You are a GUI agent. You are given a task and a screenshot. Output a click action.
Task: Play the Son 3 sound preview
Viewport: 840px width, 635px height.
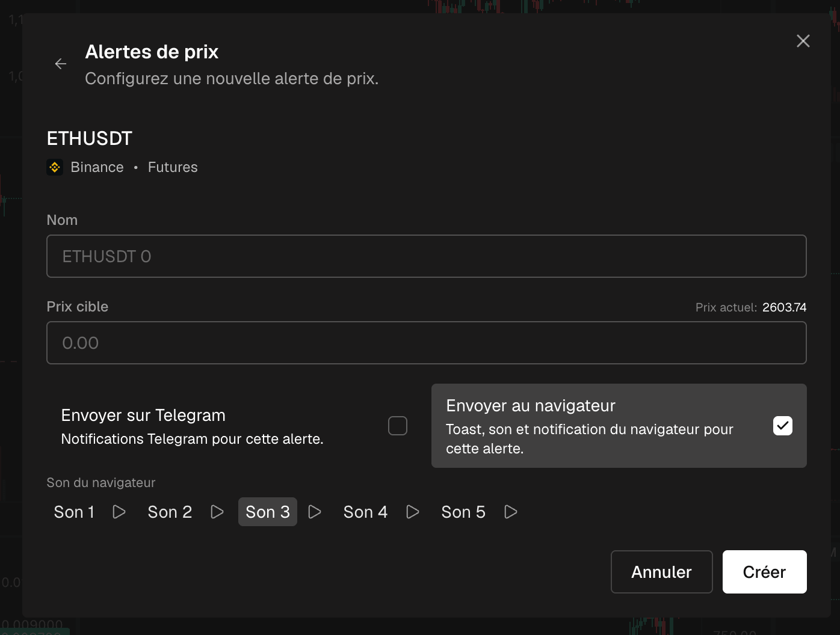click(315, 512)
